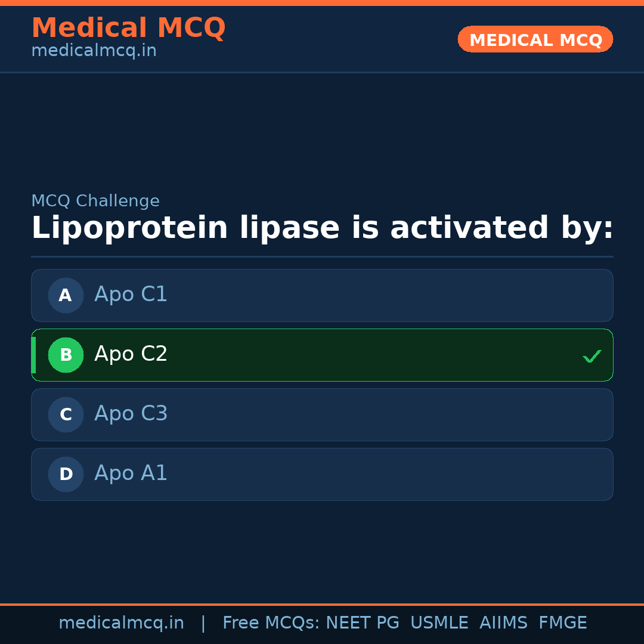This screenshot has height=644, width=644.
Task: Click the green B circle badge
Action: point(66,355)
